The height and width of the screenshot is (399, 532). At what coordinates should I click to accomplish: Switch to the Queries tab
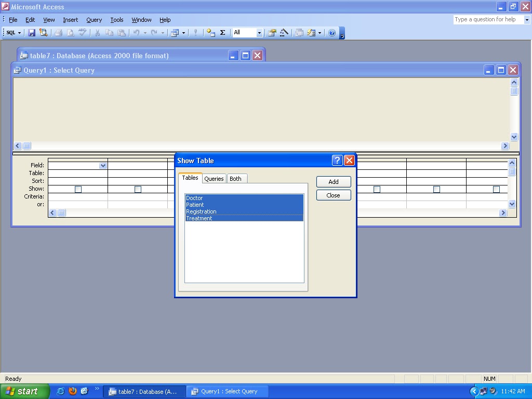(x=214, y=179)
